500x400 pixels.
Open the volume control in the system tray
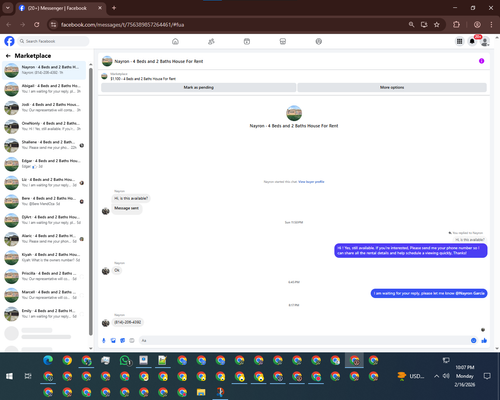coord(446,376)
